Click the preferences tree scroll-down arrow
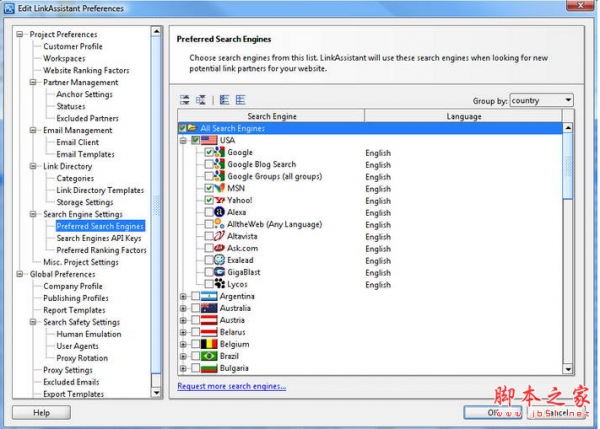Image resolution: width=600 pixels, height=429 pixels. pyautogui.click(x=156, y=393)
